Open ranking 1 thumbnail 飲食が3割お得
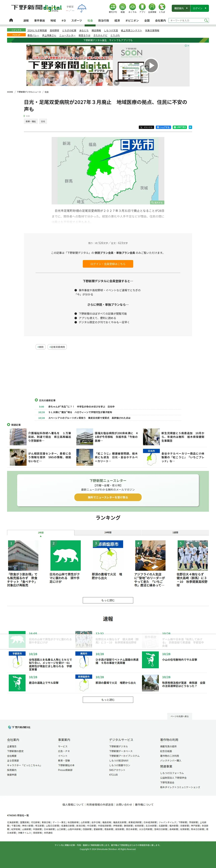Viewport: 216px width, 868px height. coord(23,556)
